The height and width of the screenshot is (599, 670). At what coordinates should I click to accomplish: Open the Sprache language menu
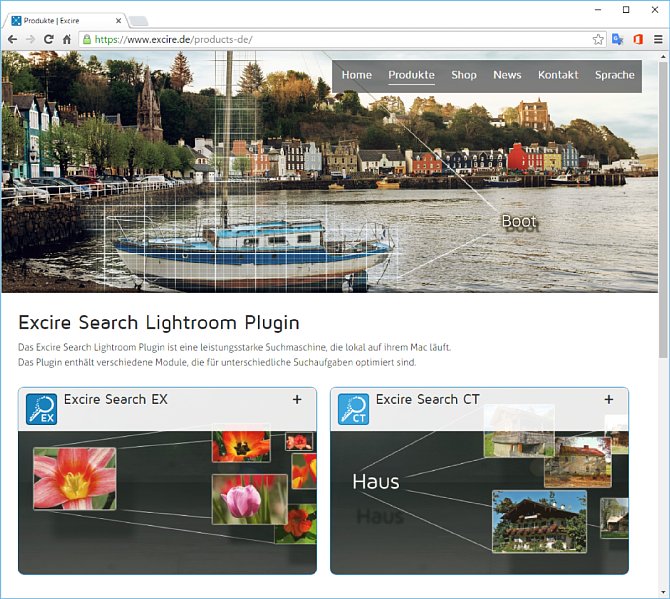614,75
